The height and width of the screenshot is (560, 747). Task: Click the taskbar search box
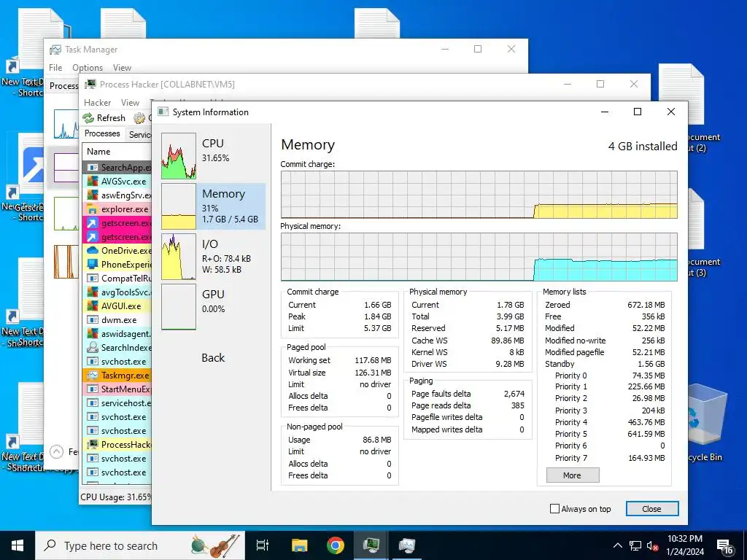[140, 545]
